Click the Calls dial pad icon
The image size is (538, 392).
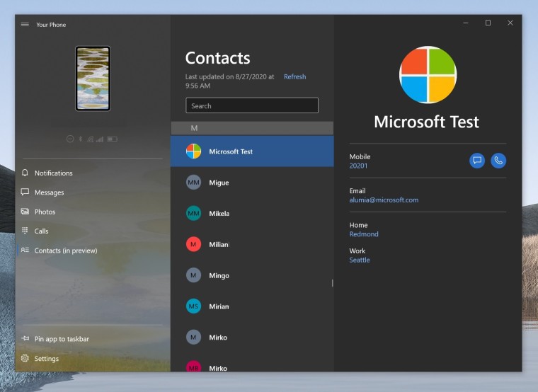[x=25, y=231]
